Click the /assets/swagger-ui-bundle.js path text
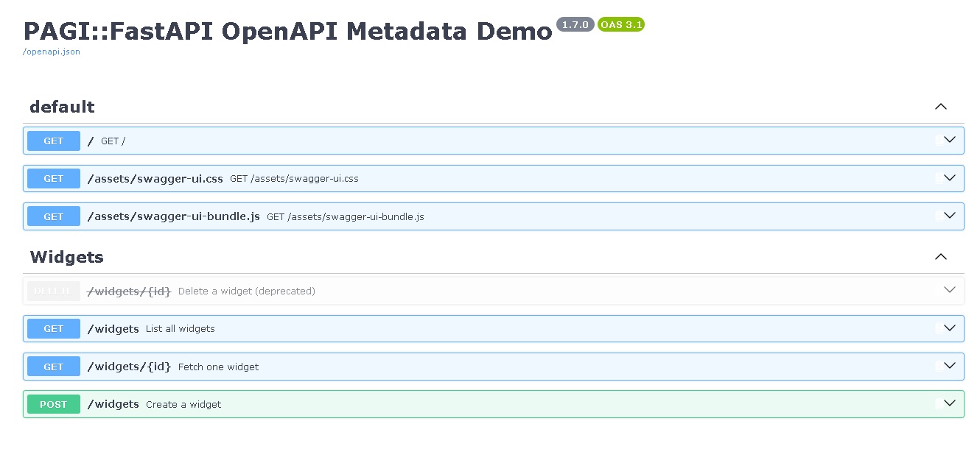 click(x=173, y=216)
